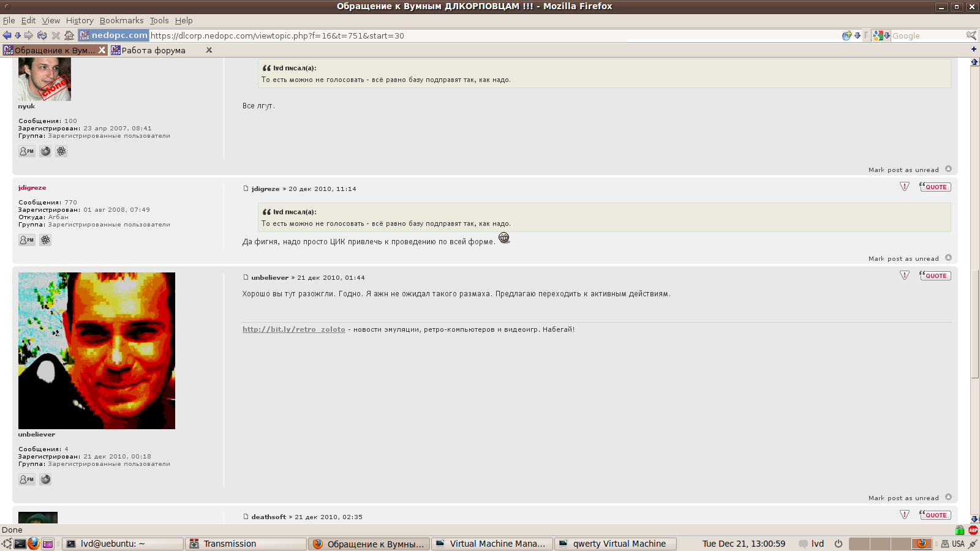Click the Adblock Plus status icon
The height and width of the screenshot is (551, 980).
pos(973,530)
